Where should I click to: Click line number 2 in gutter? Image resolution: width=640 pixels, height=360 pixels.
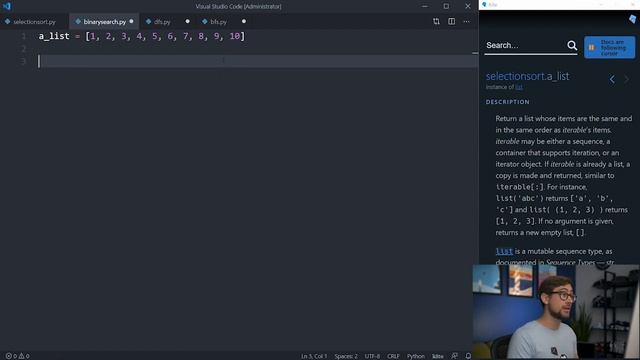pyautogui.click(x=24, y=49)
